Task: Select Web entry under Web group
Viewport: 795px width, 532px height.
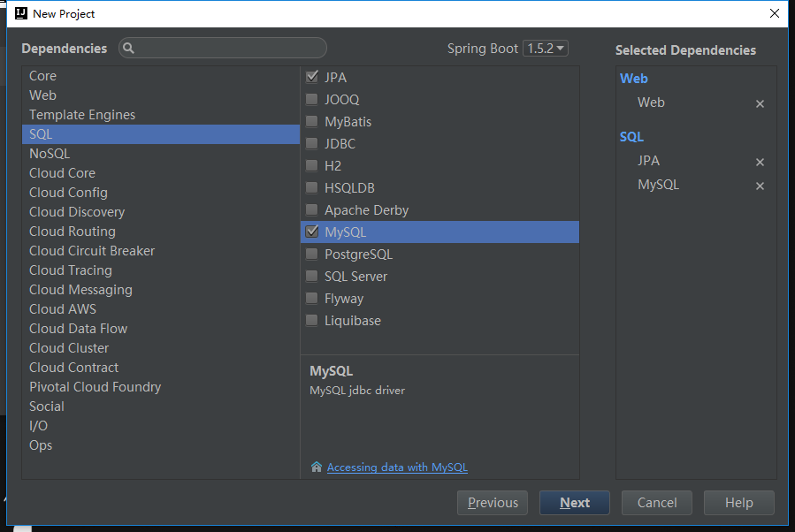Action: click(651, 103)
